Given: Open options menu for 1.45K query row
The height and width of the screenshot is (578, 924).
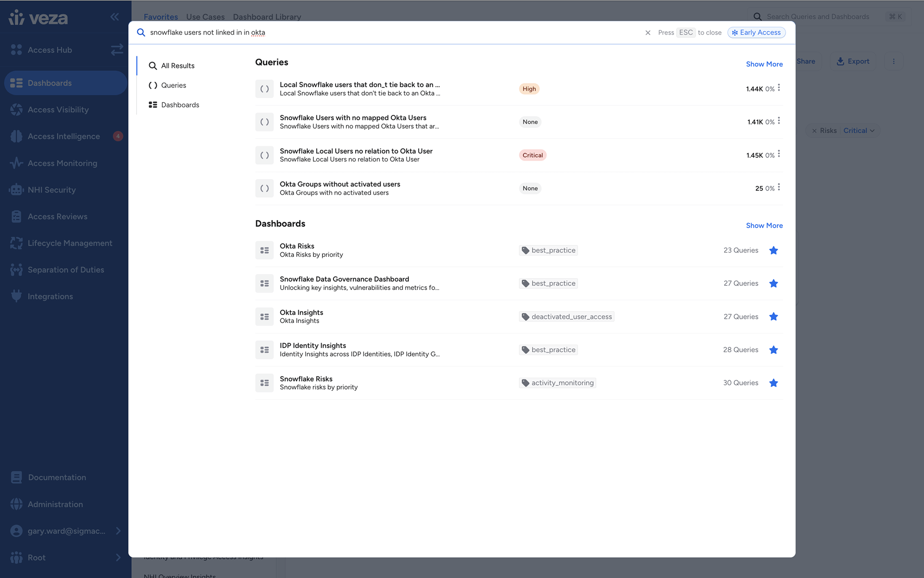Looking at the screenshot, I should pyautogui.click(x=779, y=154).
